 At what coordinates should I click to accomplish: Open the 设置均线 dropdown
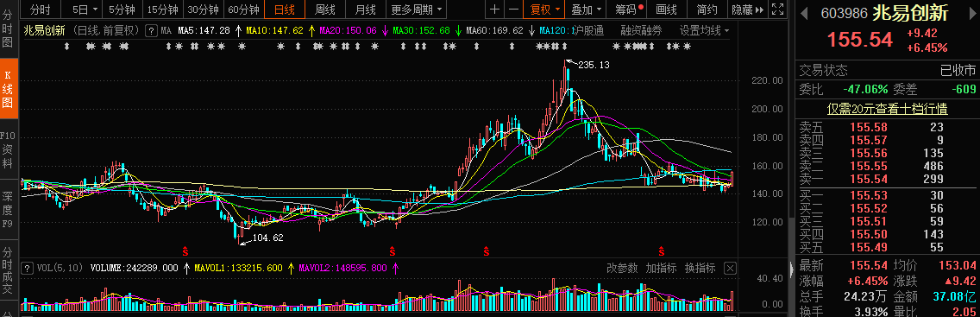click(x=705, y=30)
